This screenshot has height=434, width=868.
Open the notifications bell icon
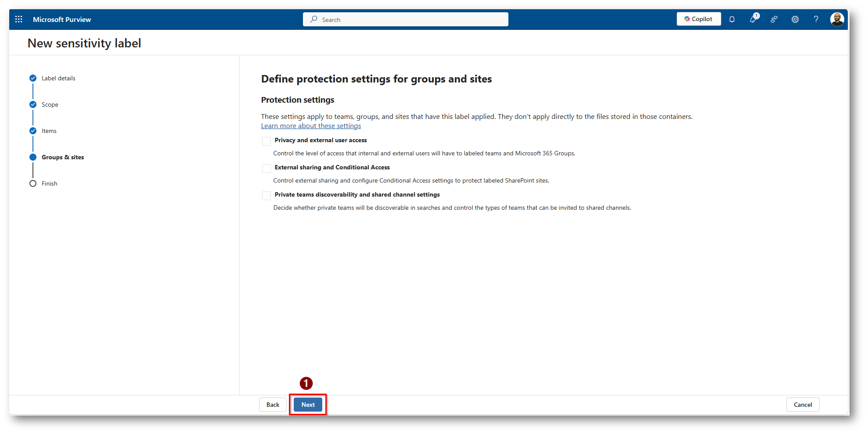tap(732, 19)
